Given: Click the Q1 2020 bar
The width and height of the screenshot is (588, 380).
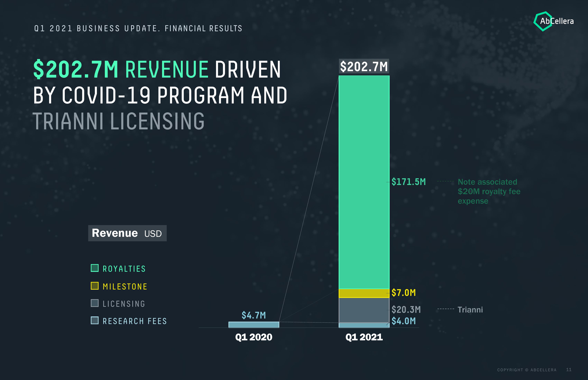Looking at the screenshot, I should tap(254, 325).
